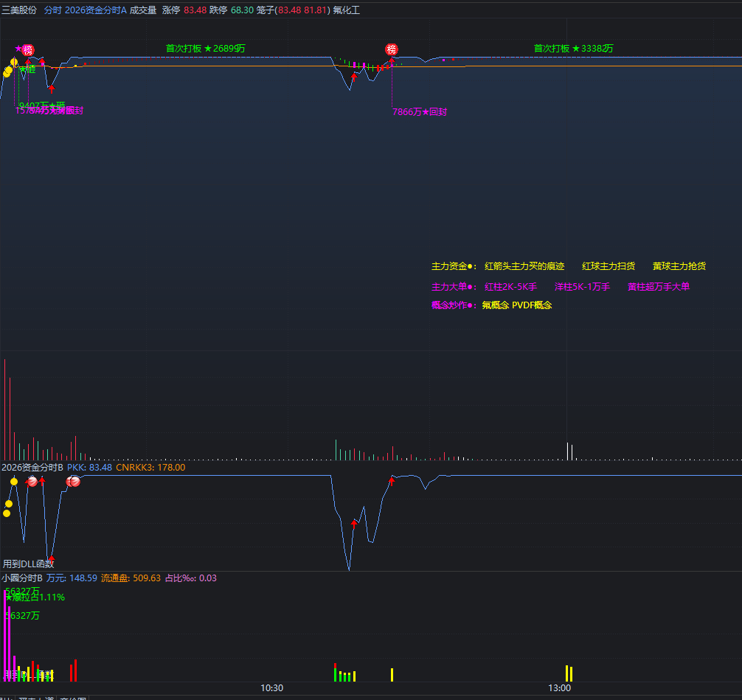Click the 10:30 time axis label
The image size is (742, 700).
271,687
